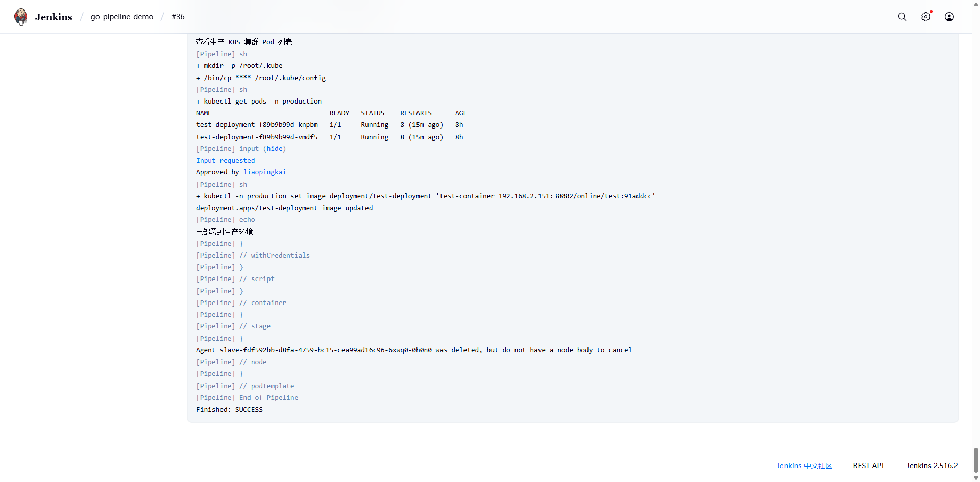
Task: Open the Manage Jenkins gear icon
Action: click(x=925, y=17)
